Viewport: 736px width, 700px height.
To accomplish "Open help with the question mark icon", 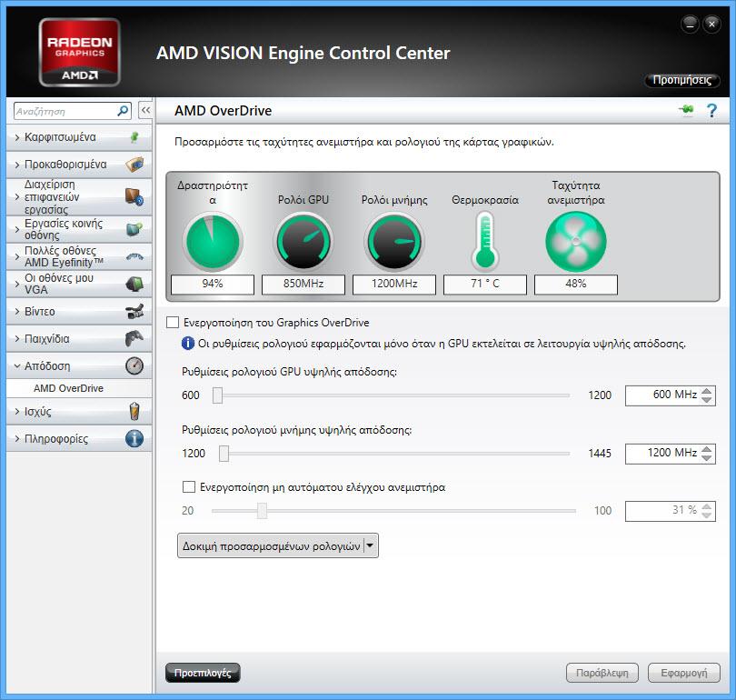I will coord(711,111).
